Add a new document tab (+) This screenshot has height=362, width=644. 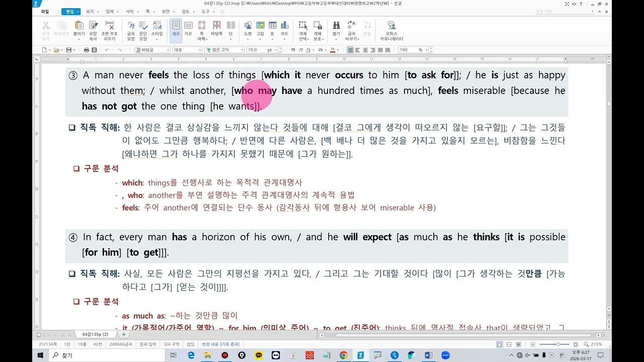coord(124,334)
